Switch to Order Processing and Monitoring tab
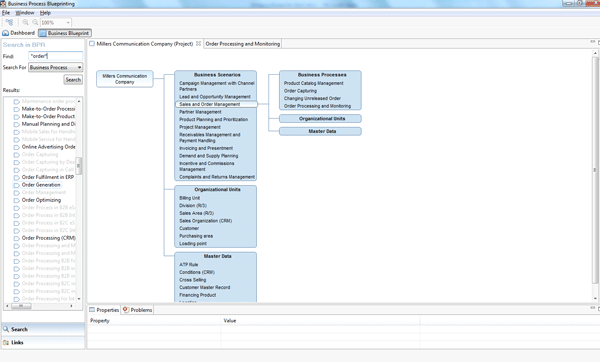600x362 pixels. pos(243,44)
